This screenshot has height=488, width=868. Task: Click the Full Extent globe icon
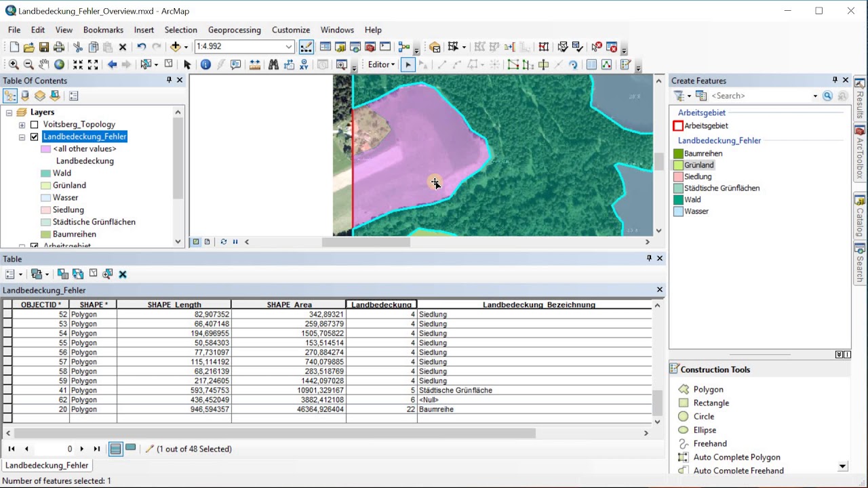(x=59, y=64)
